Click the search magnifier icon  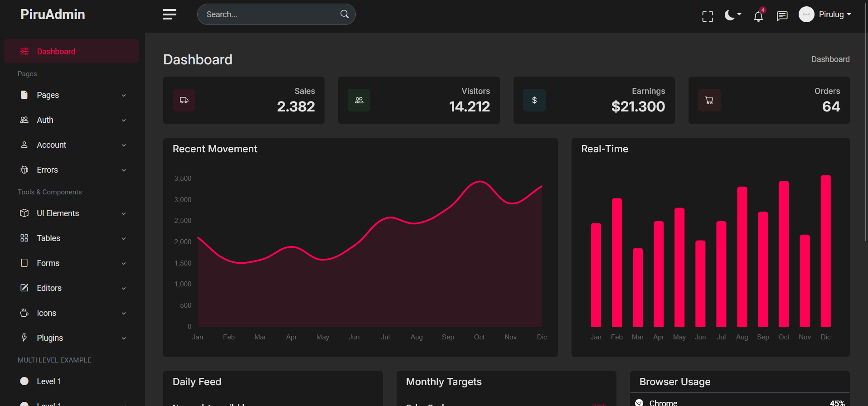click(x=344, y=14)
